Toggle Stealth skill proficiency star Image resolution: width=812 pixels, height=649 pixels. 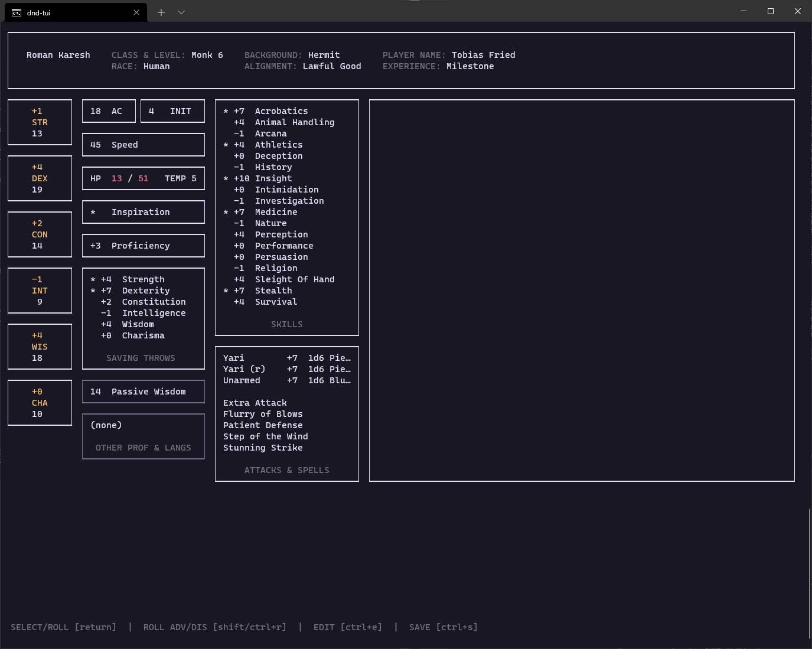[226, 291]
